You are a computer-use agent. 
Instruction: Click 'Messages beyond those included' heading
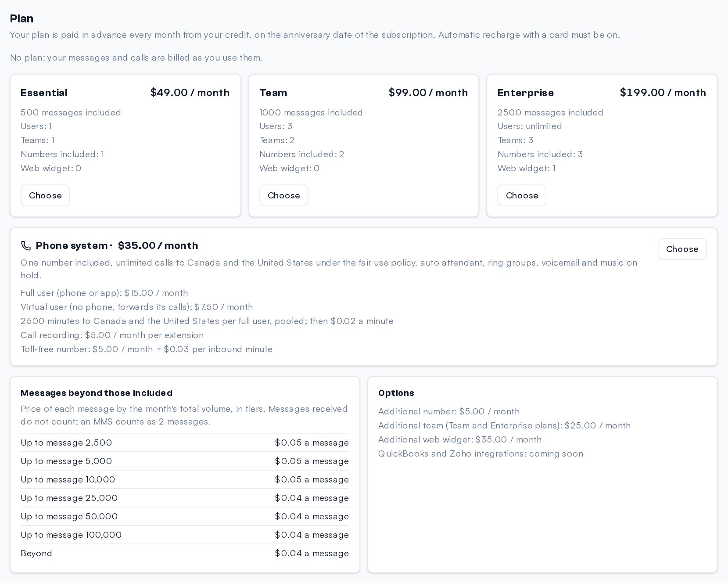97,393
